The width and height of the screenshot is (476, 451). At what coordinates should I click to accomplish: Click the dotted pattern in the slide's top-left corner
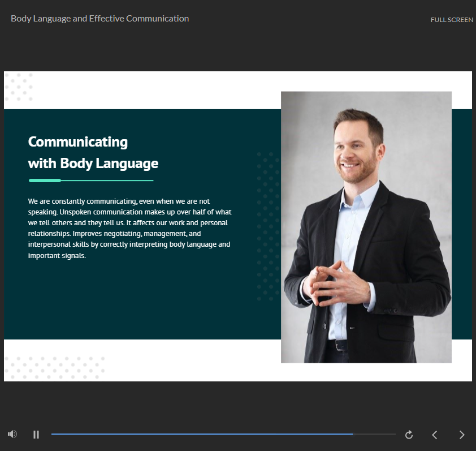tap(19, 87)
